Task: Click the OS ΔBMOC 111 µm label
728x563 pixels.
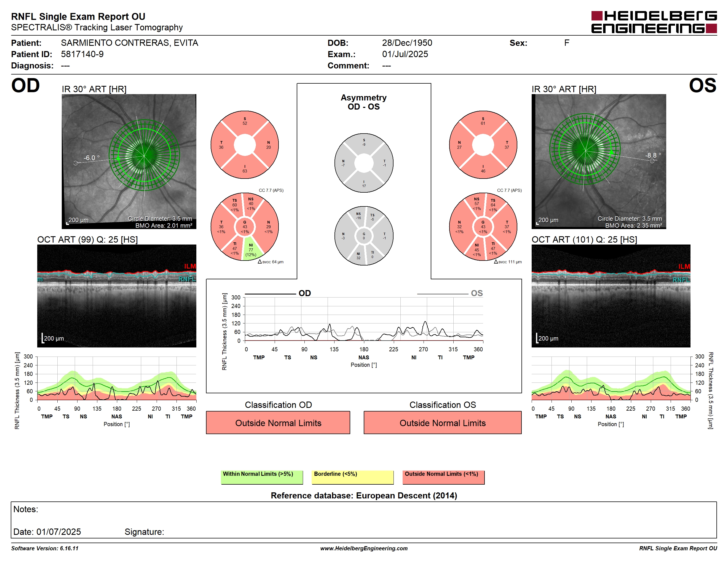Action: 508,262
